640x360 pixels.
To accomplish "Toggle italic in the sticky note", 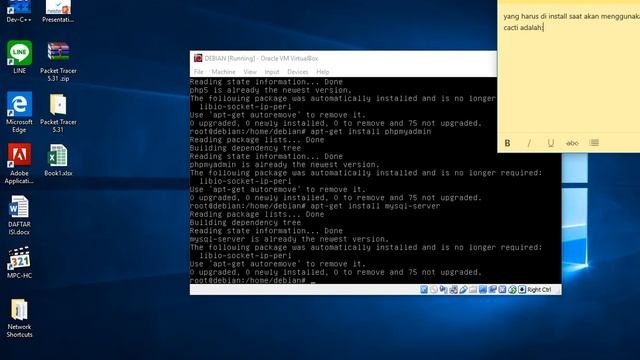I will tap(529, 143).
